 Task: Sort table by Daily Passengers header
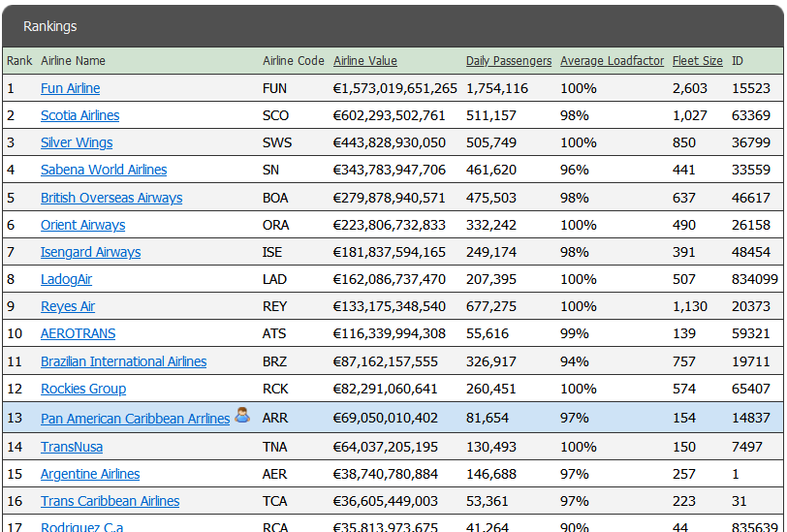(x=508, y=61)
